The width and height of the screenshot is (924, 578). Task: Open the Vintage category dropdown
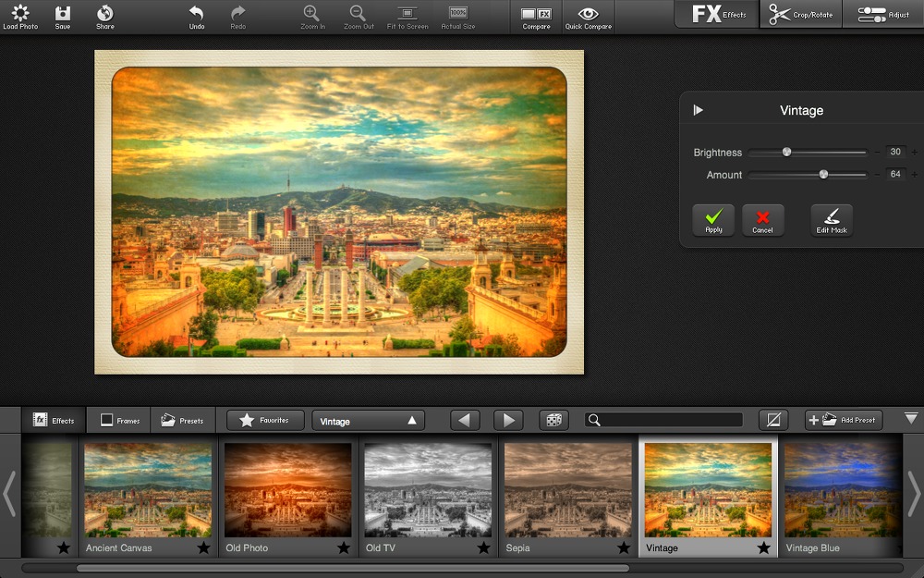(x=369, y=421)
